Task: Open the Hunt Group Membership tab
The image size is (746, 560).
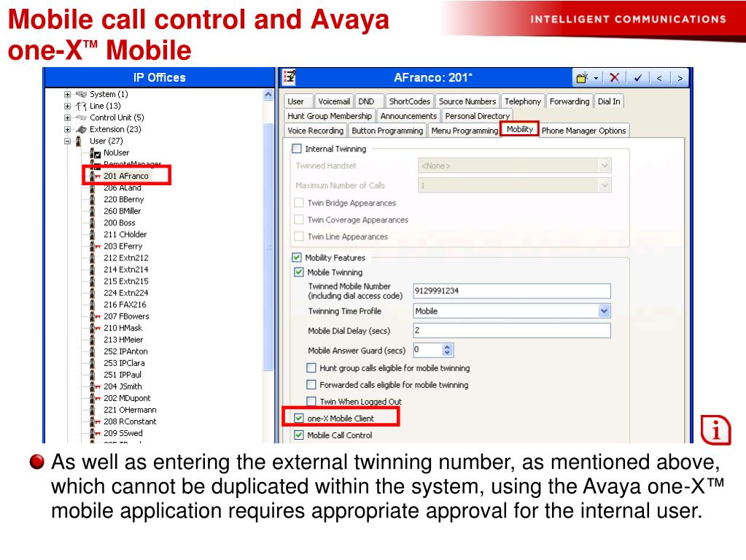Action: click(330, 116)
